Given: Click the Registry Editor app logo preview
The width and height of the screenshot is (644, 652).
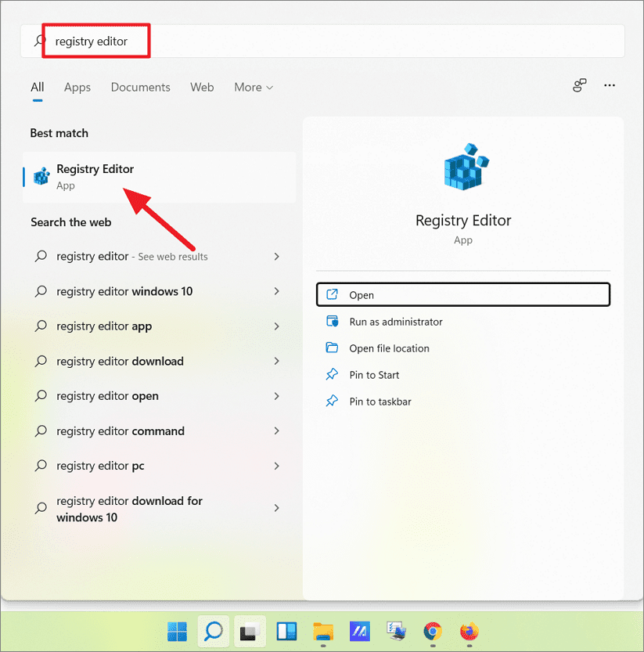Looking at the screenshot, I should (462, 167).
